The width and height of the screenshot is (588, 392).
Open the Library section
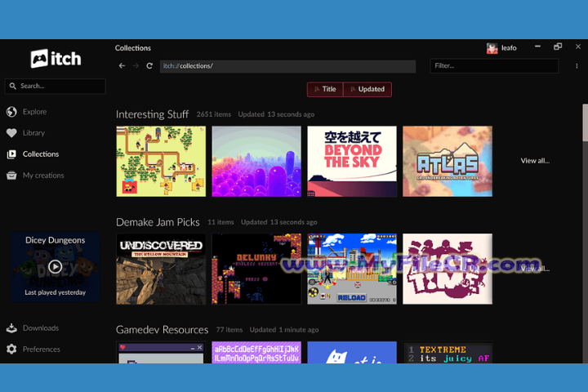tap(33, 133)
